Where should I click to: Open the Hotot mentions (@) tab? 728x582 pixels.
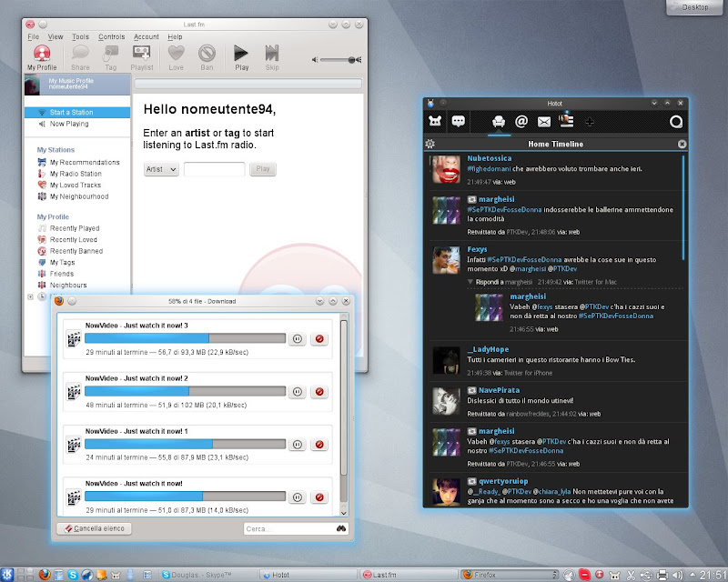tap(521, 121)
